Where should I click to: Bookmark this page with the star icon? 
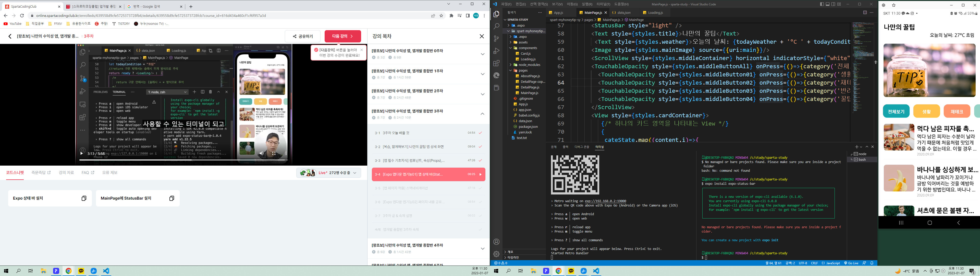441,16
